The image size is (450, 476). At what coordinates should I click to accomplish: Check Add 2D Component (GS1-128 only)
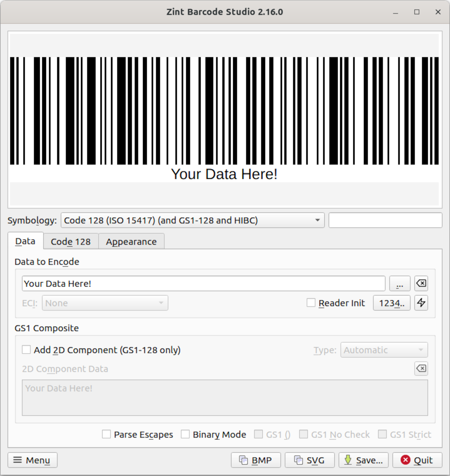click(x=26, y=350)
